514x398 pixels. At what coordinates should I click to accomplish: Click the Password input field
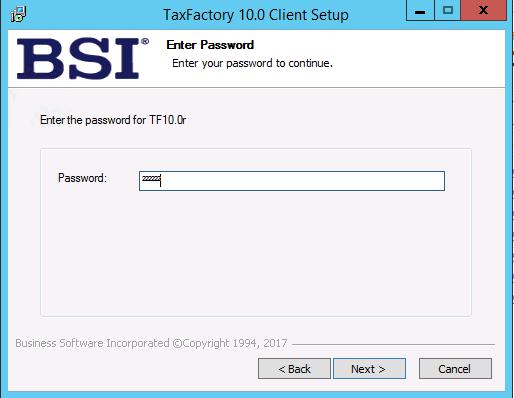click(x=292, y=181)
